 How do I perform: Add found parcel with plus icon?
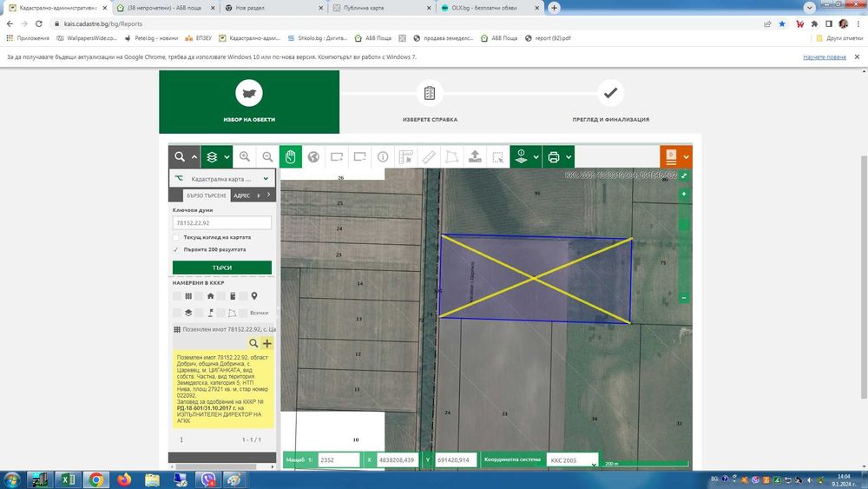pos(267,343)
